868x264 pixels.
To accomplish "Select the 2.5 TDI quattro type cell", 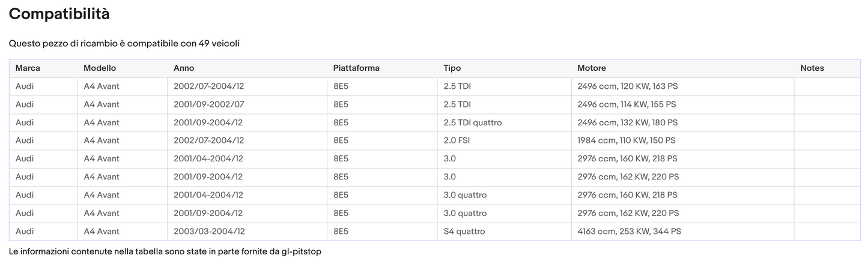I will click(473, 122).
